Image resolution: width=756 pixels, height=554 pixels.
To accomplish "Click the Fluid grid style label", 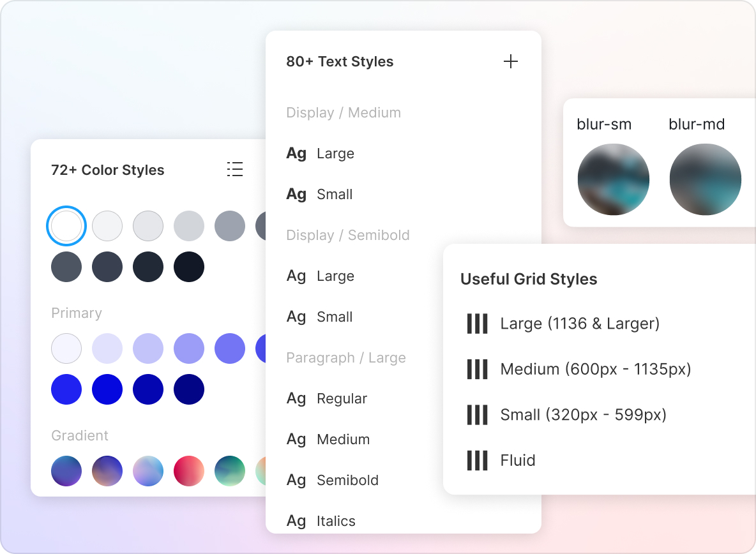I will pyautogui.click(x=518, y=460).
